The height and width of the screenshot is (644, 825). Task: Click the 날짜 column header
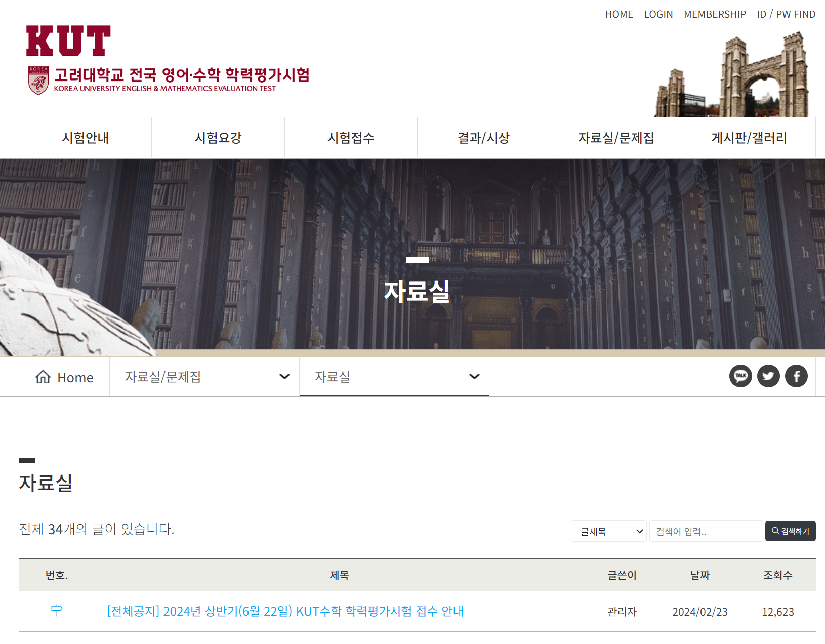coord(700,575)
